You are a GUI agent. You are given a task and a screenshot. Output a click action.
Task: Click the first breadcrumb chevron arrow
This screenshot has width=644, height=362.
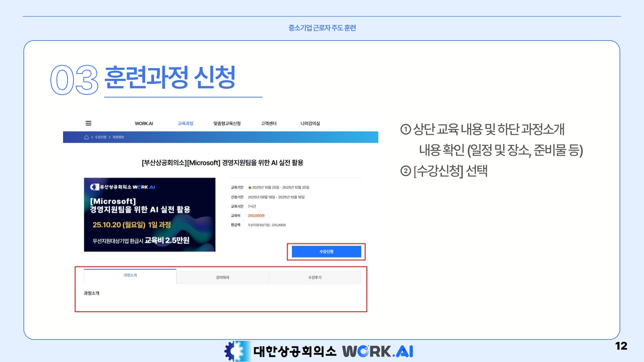tap(92, 137)
